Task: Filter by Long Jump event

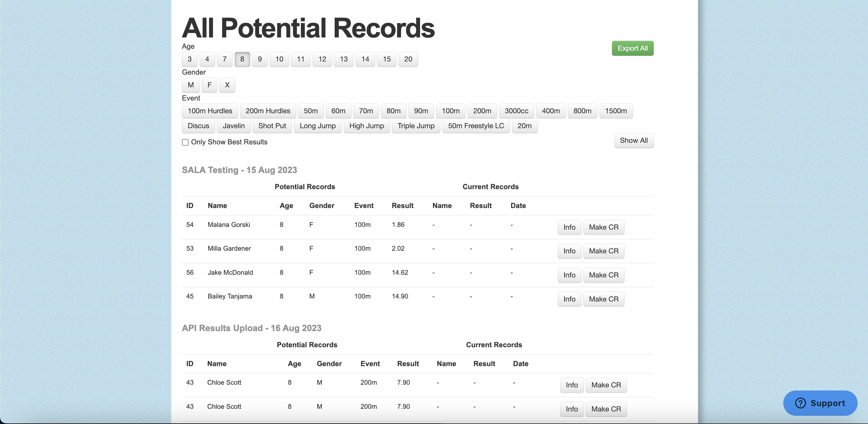Action: tap(318, 126)
